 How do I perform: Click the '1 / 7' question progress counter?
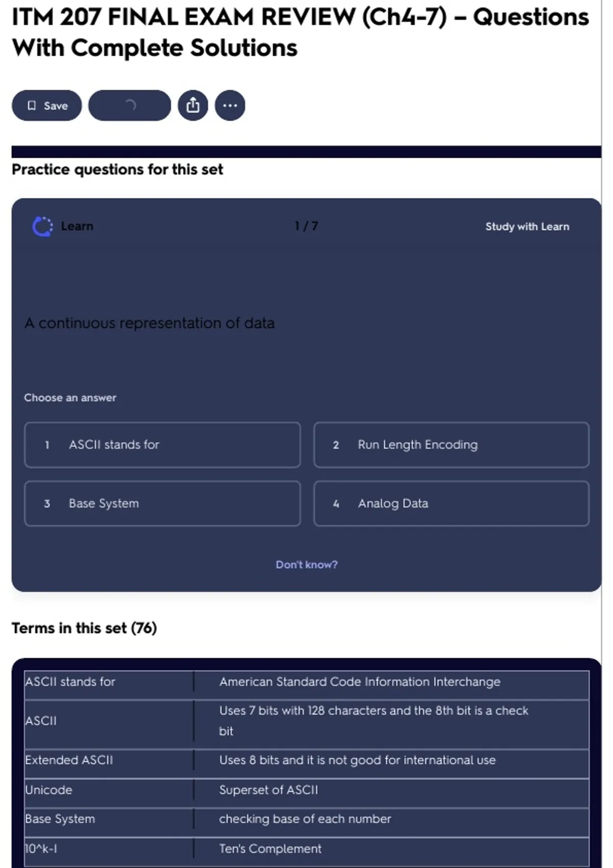[306, 226]
